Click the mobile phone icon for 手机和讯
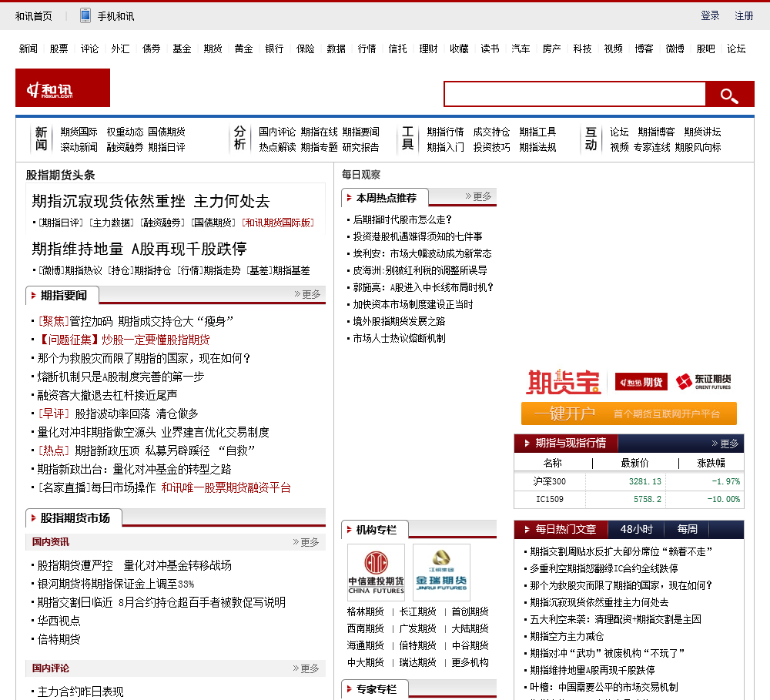This screenshot has height=700, width=770. tap(85, 15)
